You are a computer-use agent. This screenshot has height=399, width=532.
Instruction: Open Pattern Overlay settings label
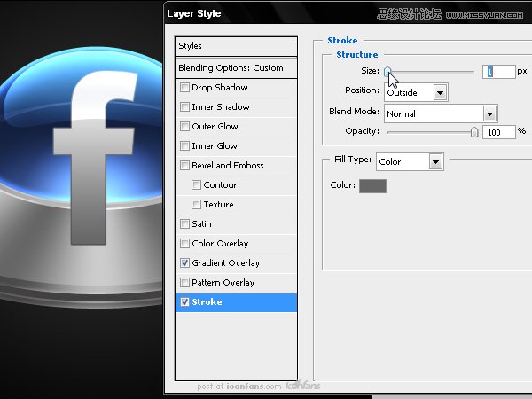pos(223,283)
